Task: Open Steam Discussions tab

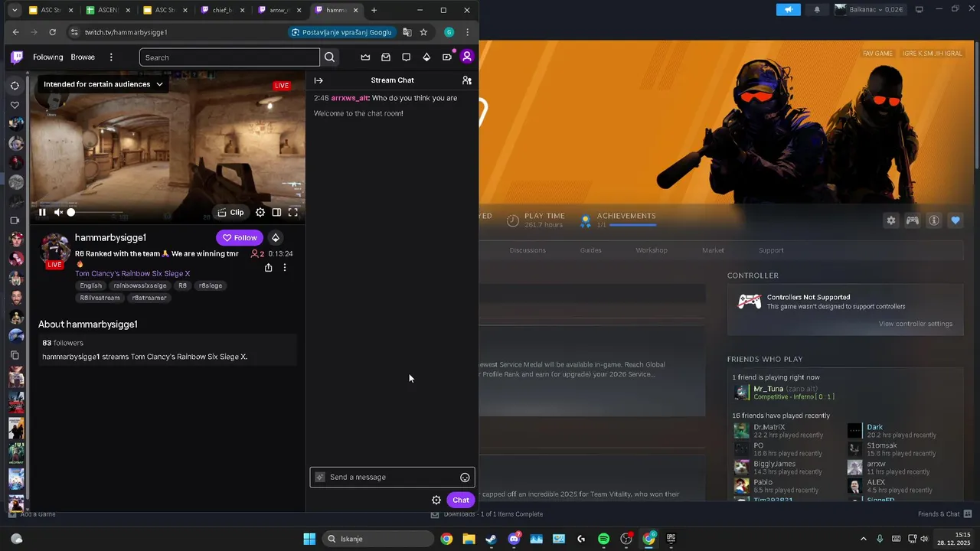Action: [x=528, y=250]
